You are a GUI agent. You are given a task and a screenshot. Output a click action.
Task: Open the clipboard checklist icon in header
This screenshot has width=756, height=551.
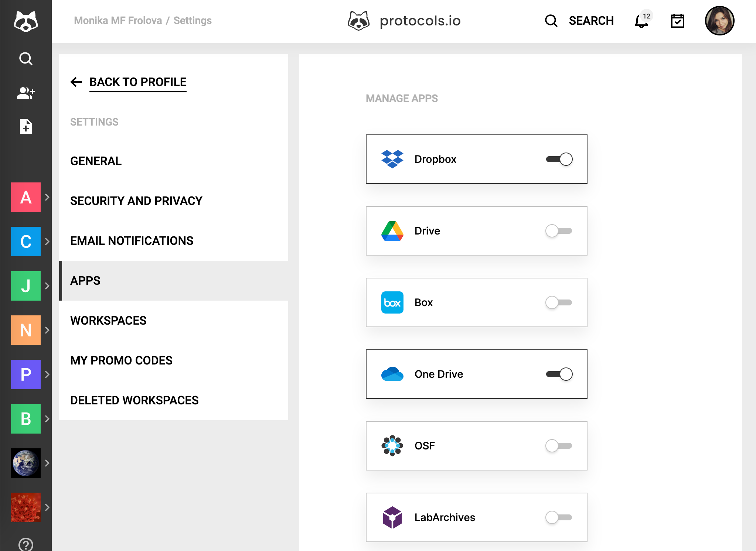click(678, 21)
